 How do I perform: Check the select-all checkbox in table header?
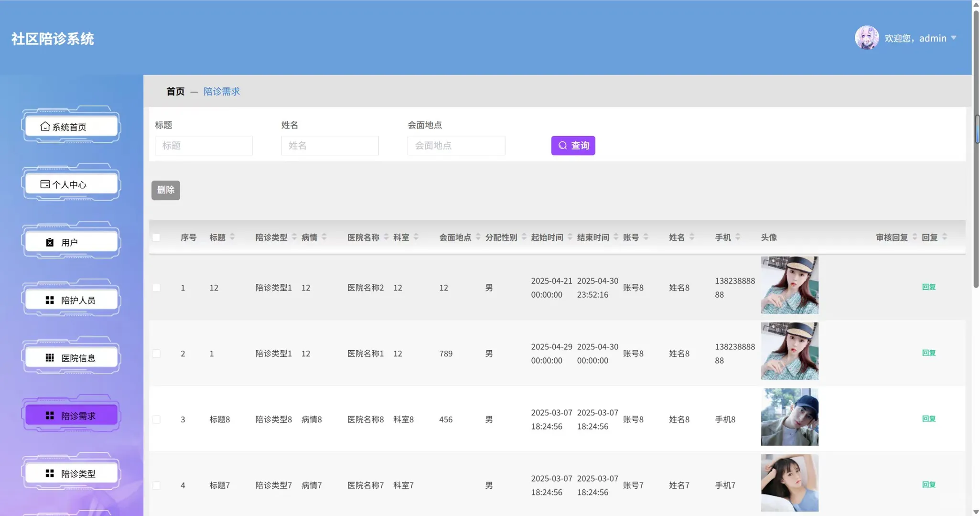click(156, 236)
